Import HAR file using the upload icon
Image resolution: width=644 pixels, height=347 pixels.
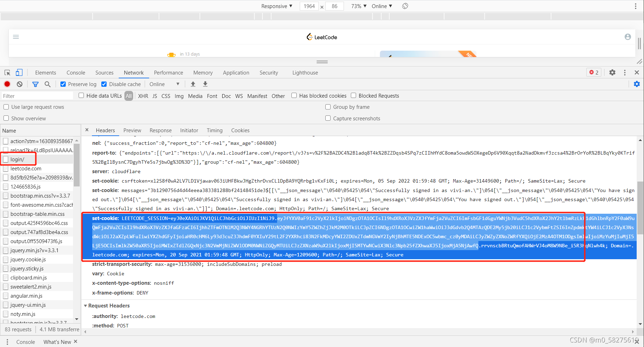tap(193, 84)
